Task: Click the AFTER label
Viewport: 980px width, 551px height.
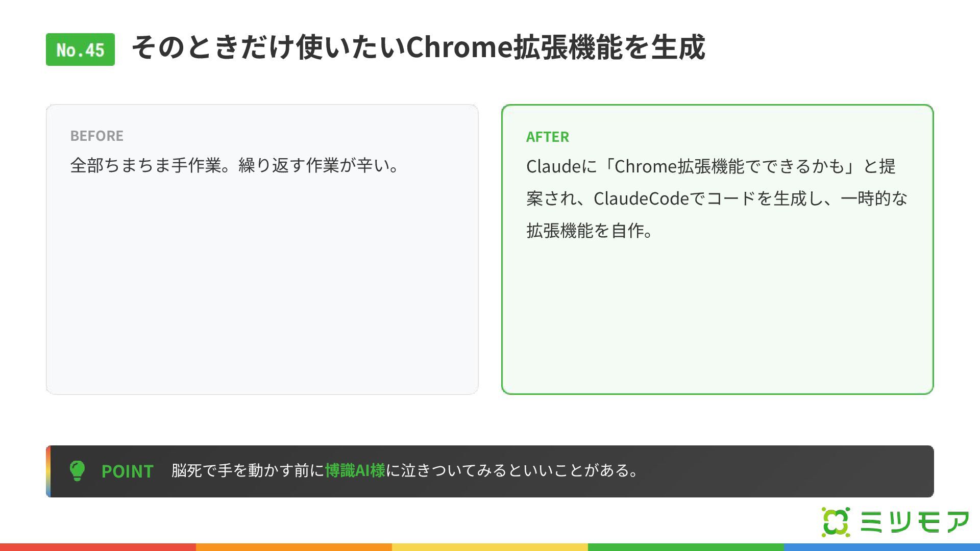Action: click(x=547, y=137)
